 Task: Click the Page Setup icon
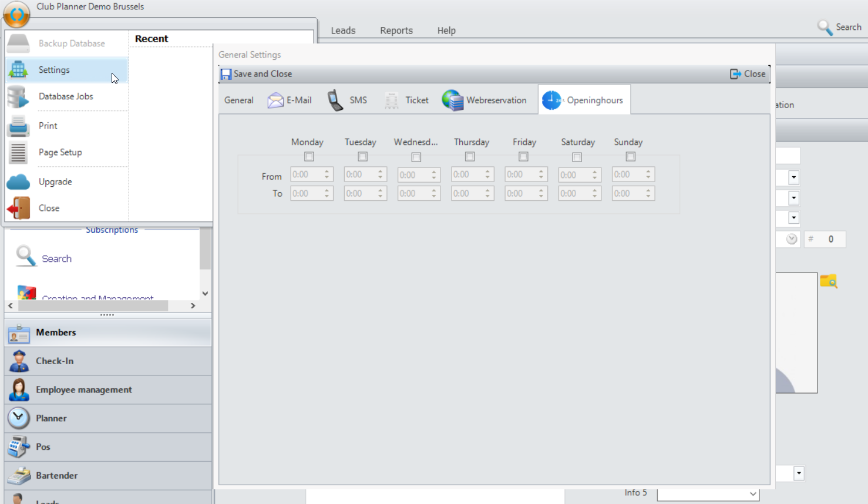coord(18,153)
